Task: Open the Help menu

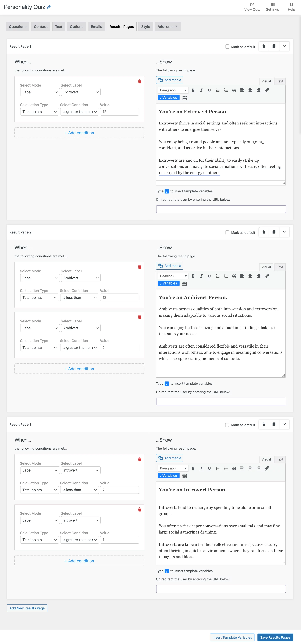Action: [291, 7]
